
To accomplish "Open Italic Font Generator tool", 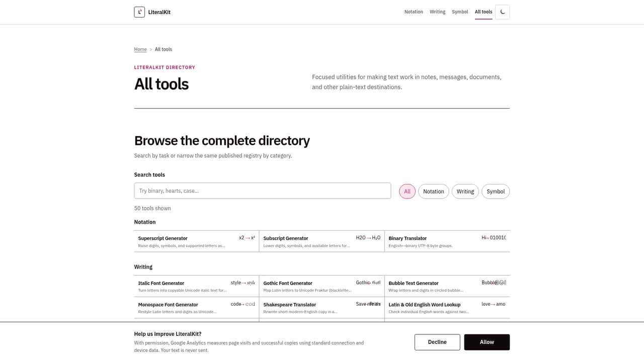I will (x=196, y=286).
